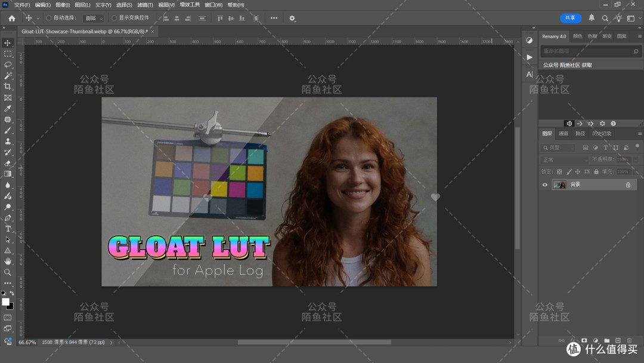Select the Path Selection tool

8,239
